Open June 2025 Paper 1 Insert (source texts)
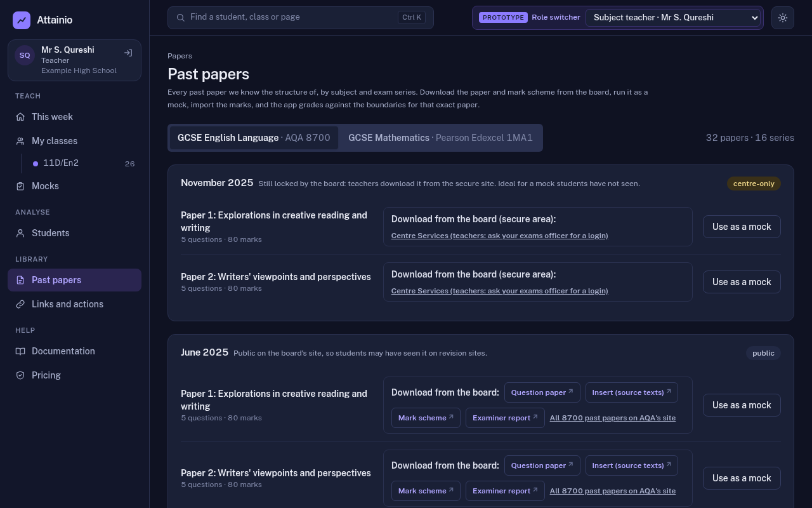Image resolution: width=812 pixels, height=508 pixels. point(632,392)
